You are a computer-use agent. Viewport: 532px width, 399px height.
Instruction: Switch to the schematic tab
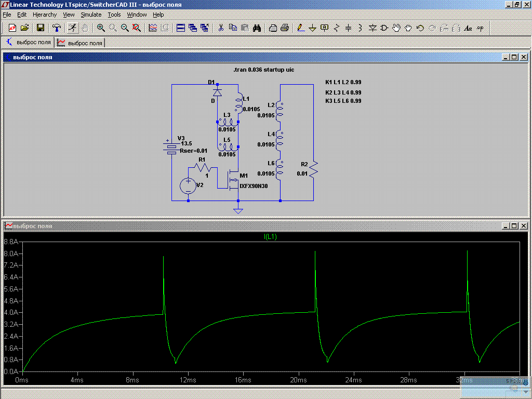29,43
